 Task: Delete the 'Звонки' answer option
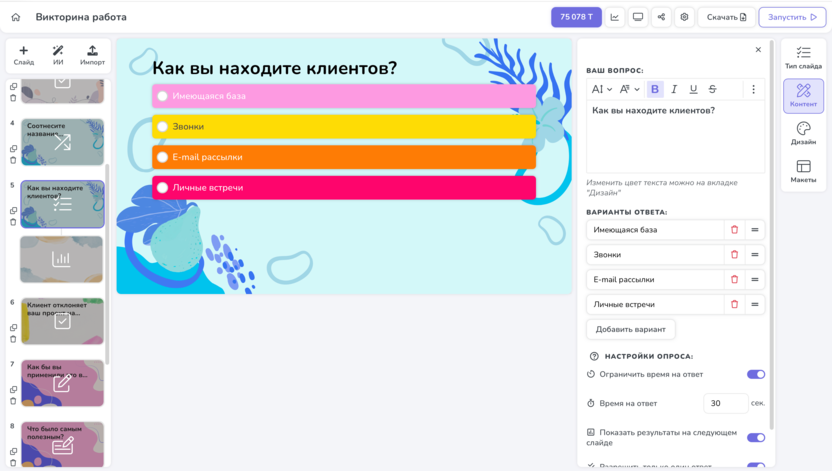pos(734,255)
